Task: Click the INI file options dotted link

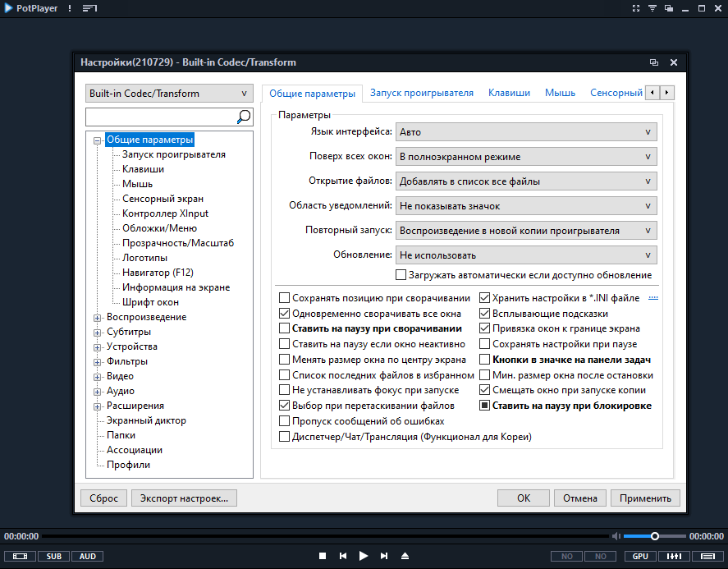Action: tap(652, 298)
